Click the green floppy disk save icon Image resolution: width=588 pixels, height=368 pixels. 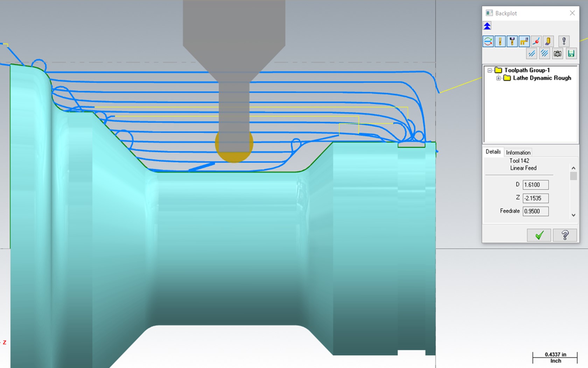571,54
